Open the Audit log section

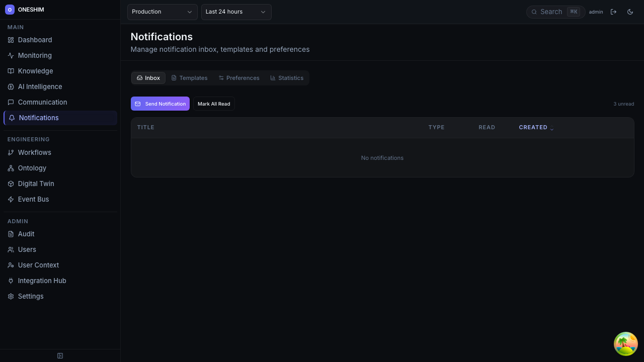pyautogui.click(x=26, y=234)
